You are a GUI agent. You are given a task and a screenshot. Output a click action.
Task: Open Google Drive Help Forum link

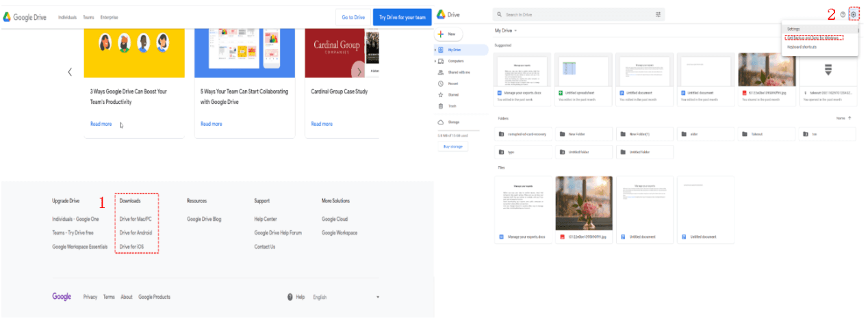pos(278,232)
